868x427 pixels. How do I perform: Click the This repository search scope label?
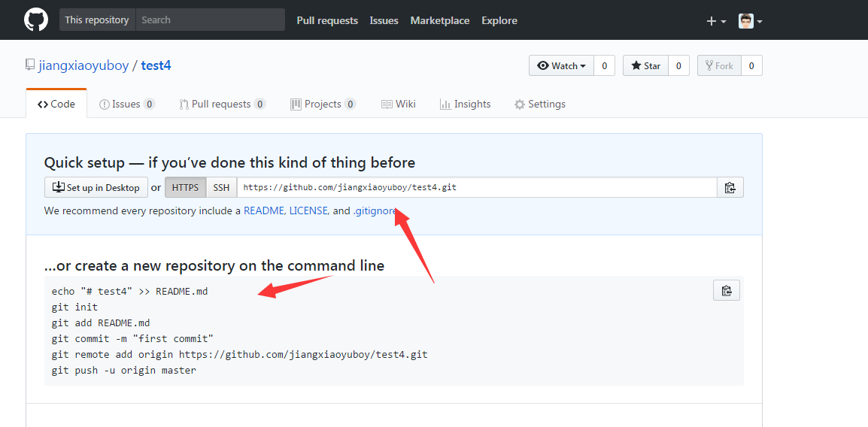click(x=97, y=20)
